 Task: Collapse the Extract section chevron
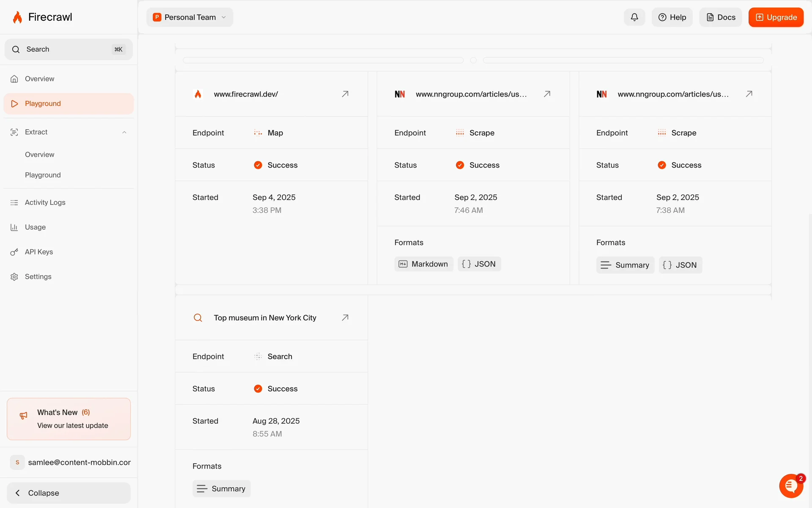pos(124,133)
